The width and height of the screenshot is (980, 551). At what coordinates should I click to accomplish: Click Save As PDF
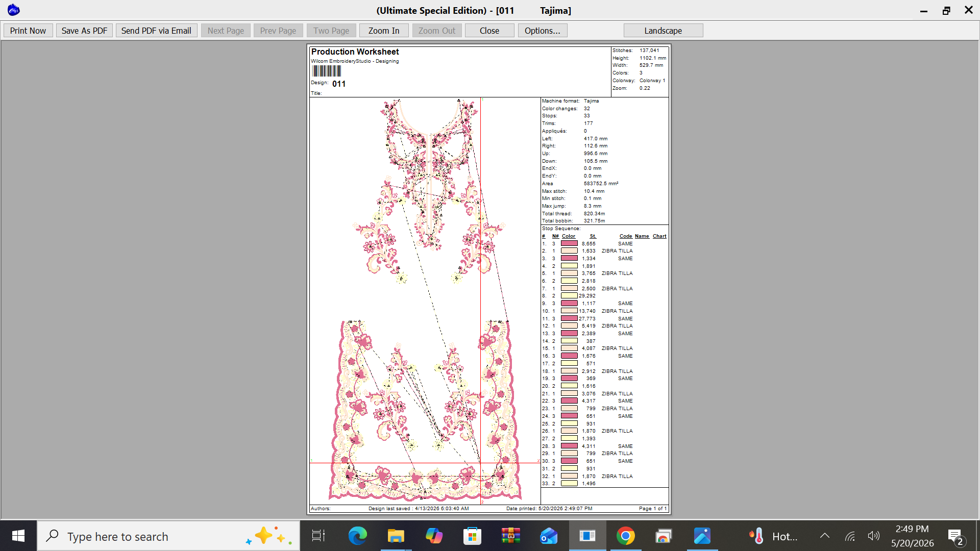[84, 31]
